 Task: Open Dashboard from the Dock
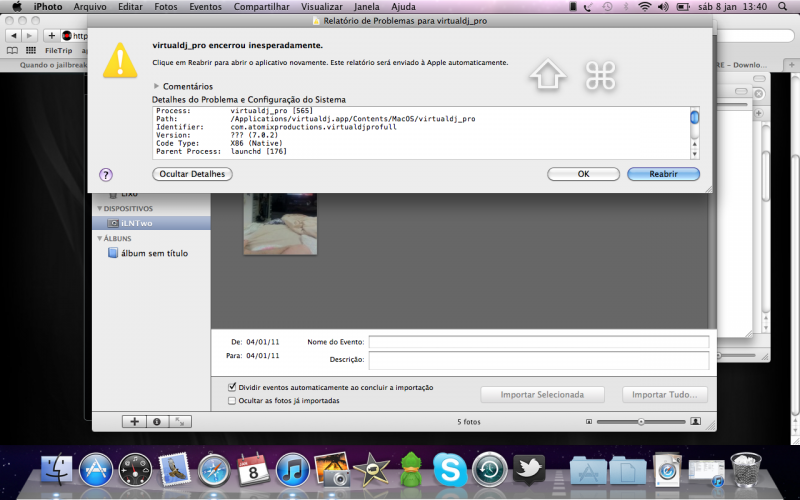pos(135,469)
